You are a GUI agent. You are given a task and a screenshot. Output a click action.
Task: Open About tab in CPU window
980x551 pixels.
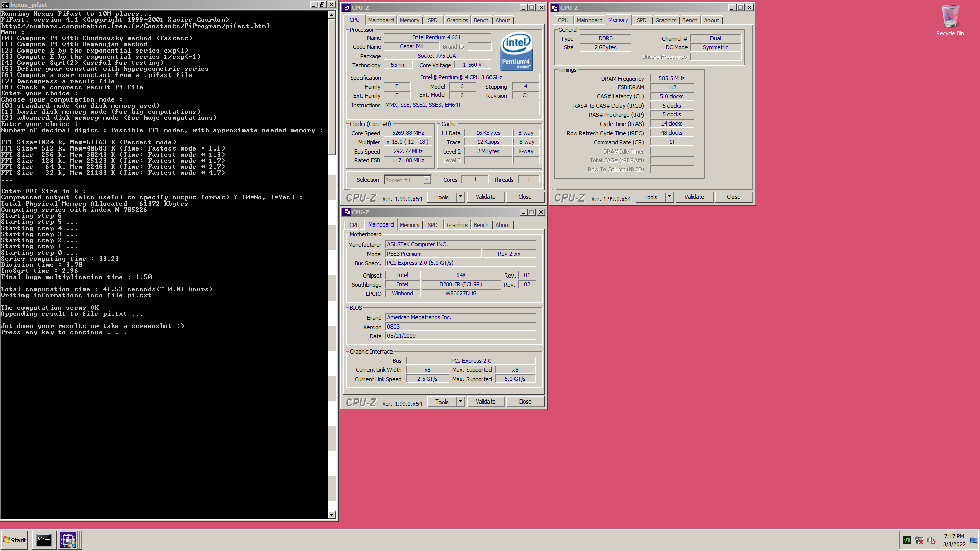tap(503, 20)
